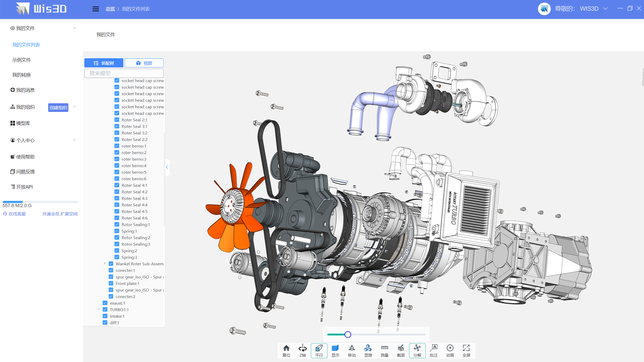Collapse the 我的文件 sidebar section
Viewport: 644px width, 362px height.
(74, 28)
